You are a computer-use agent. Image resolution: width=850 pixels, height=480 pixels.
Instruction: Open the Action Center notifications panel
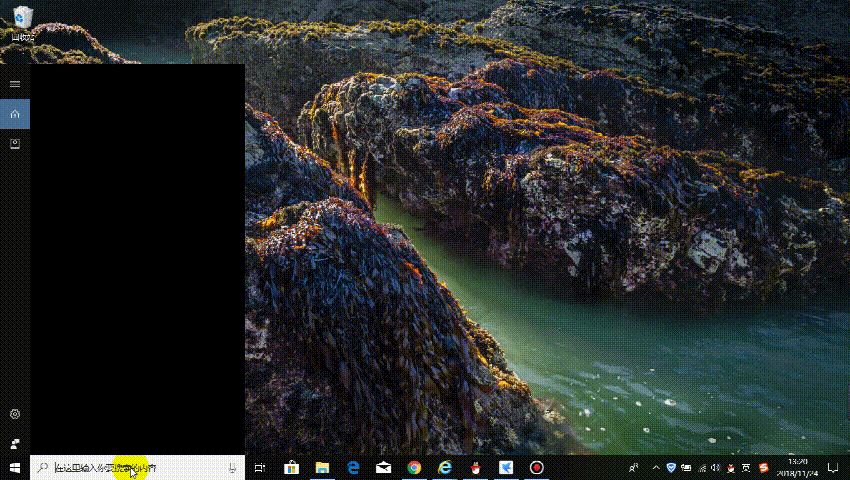coord(832,468)
